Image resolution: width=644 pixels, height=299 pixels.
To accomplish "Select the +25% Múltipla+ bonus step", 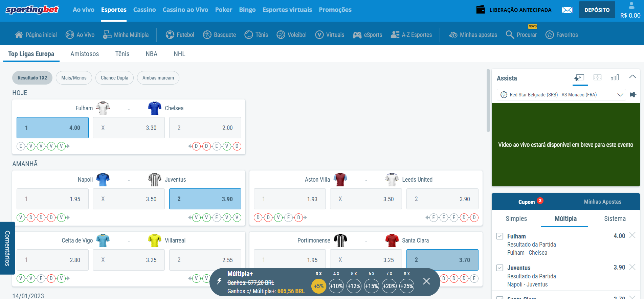I will click(x=407, y=286).
